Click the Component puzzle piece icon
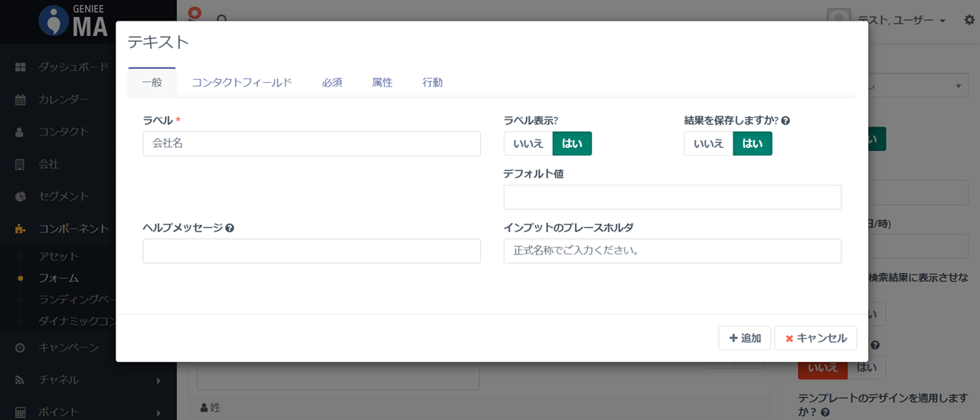The height and width of the screenshot is (420, 980). coord(21,228)
